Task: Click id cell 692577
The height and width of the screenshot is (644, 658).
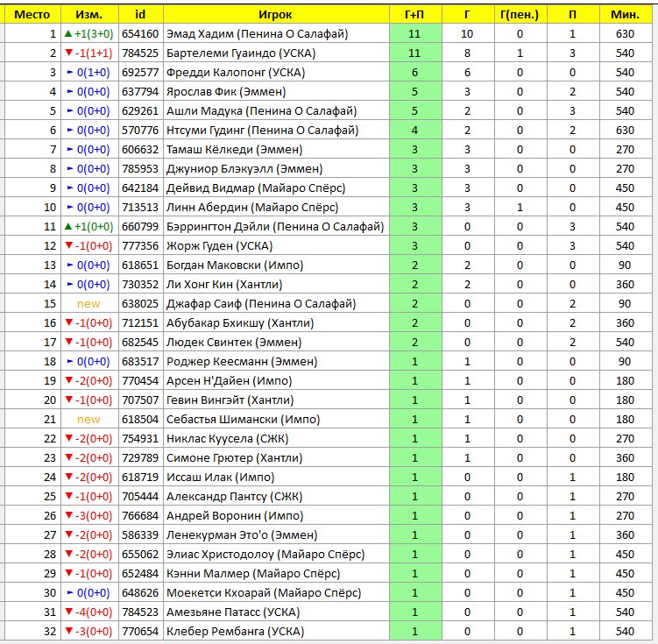Action: tap(140, 73)
